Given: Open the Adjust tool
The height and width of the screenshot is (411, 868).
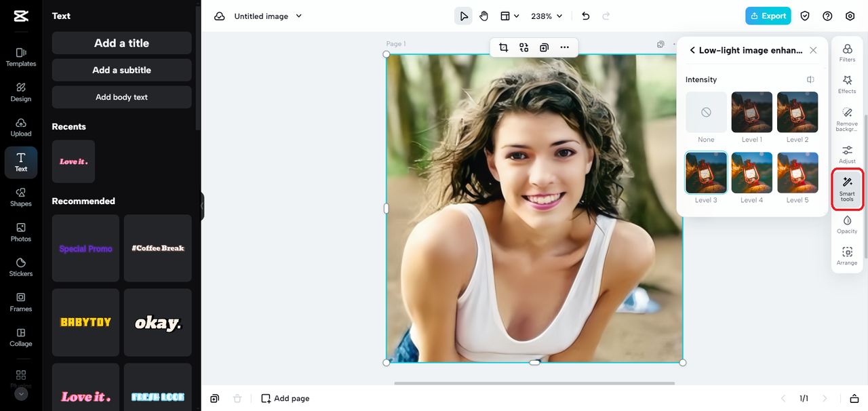Looking at the screenshot, I should point(847,154).
